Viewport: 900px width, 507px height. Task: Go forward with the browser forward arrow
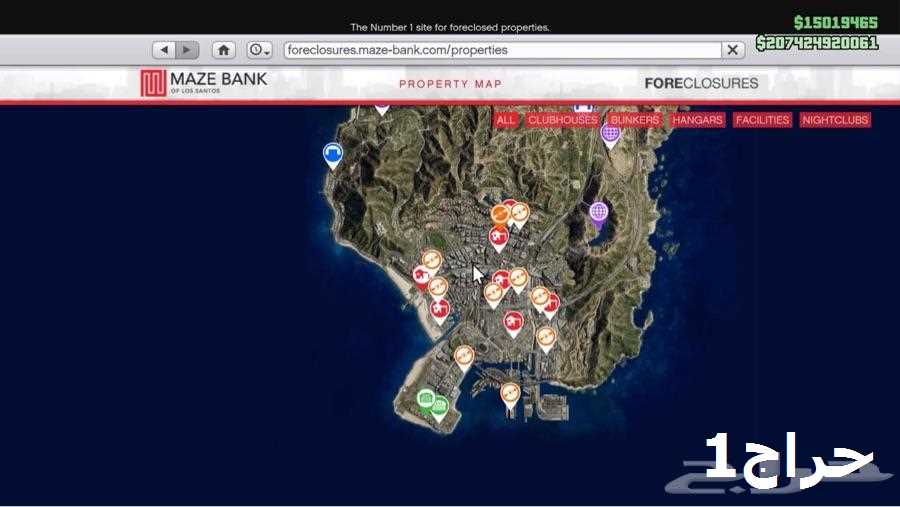point(187,50)
